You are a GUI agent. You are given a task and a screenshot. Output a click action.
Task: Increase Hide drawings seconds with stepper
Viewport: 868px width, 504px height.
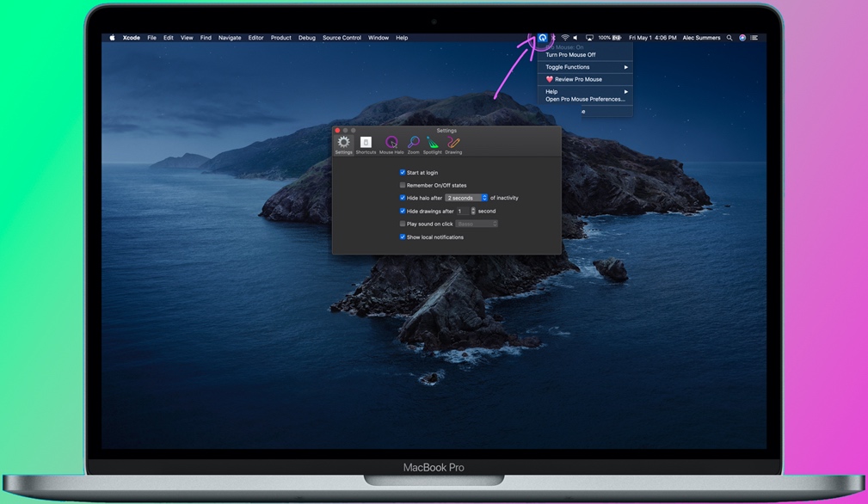click(x=473, y=209)
